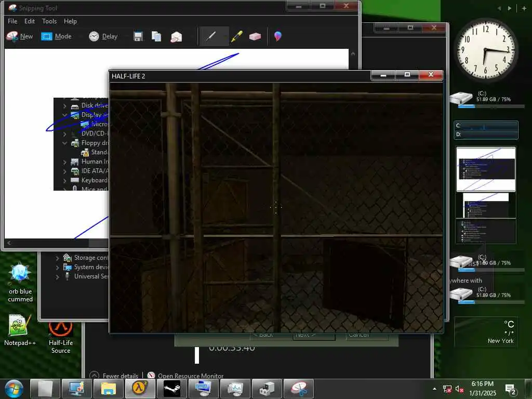Open the Mode selector in Snipping Tool
532x399 pixels.
[56, 36]
